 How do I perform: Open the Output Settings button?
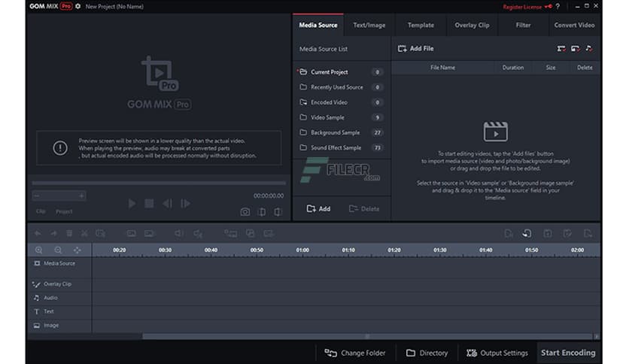[x=497, y=353]
